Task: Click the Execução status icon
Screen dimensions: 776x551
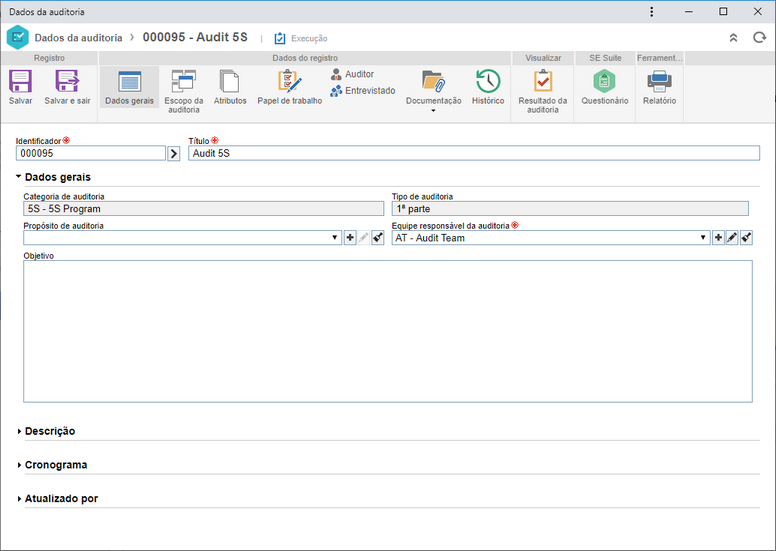Action: [x=280, y=38]
